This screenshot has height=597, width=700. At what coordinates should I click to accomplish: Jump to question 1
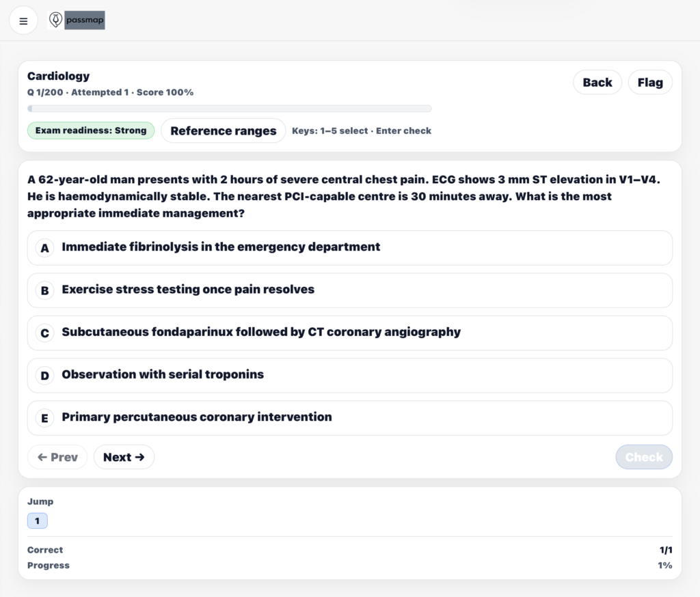tap(37, 521)
